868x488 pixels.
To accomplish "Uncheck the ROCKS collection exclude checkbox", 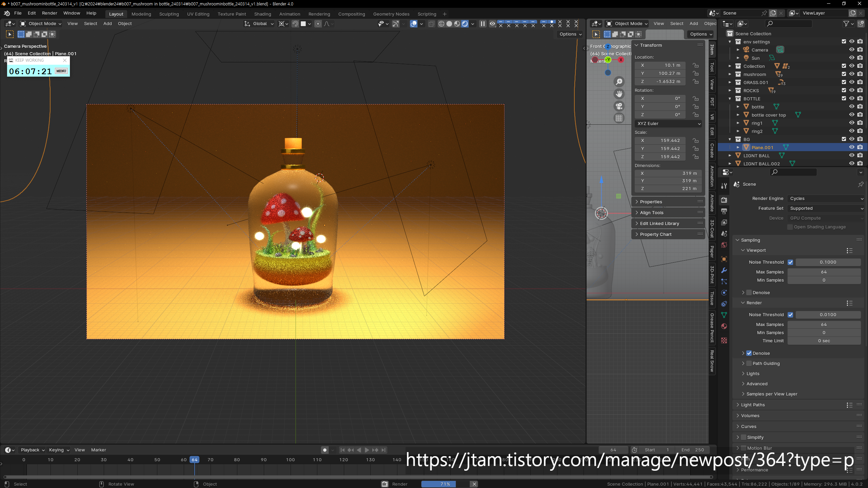I will click(x=844, y=90).
